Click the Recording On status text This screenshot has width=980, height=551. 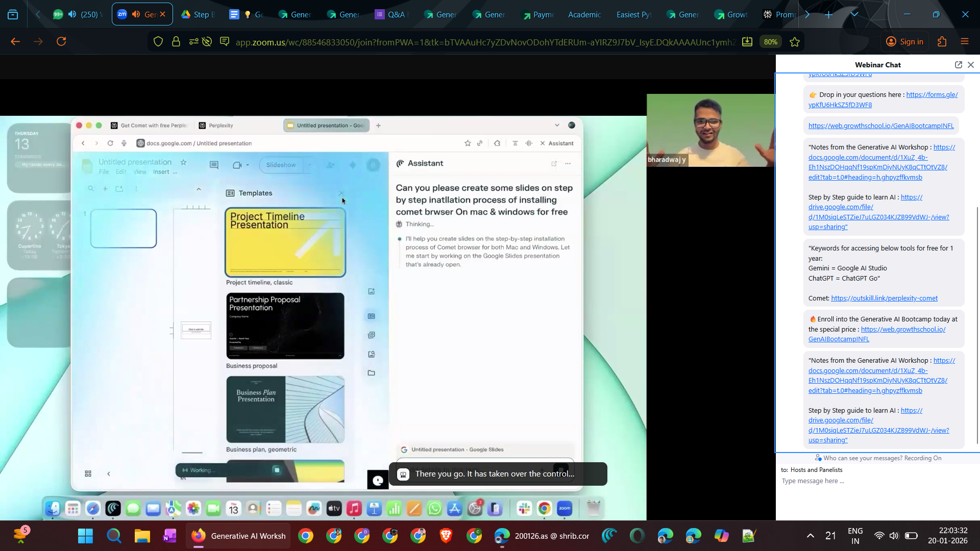(923, 458)
